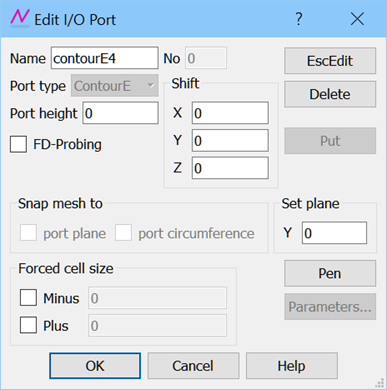Image resolution: width=387 pixels, height=390 pixels.
Task: Open the Port type ContourE dropdown
Action: click(x=114, y=86)
